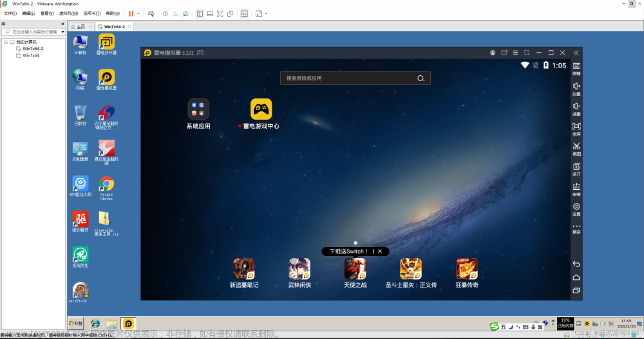Open the 按键 keyboard mapping tool

576,69
